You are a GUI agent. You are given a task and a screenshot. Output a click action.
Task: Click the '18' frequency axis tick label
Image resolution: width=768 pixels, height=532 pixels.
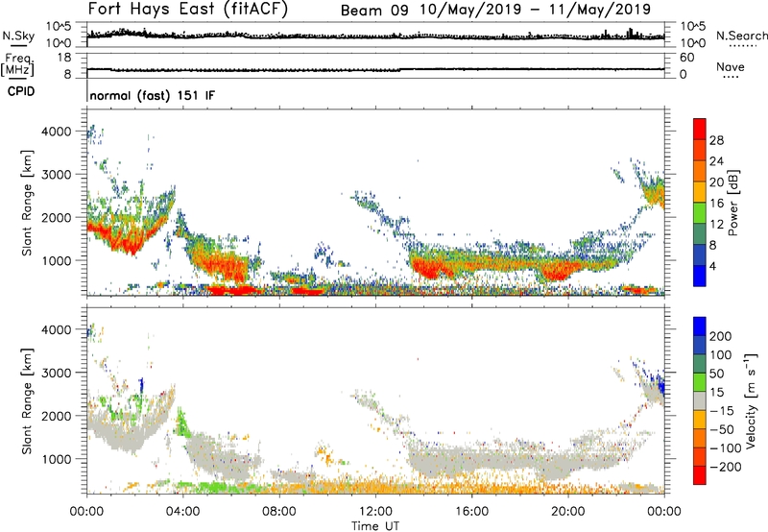[x=64, y=58]
